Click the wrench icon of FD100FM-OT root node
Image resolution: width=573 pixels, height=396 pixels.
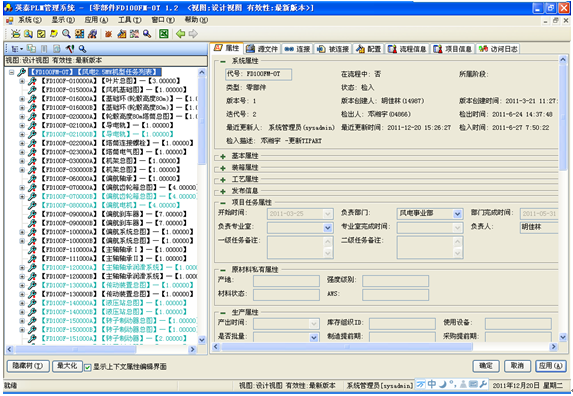[22, 72]
